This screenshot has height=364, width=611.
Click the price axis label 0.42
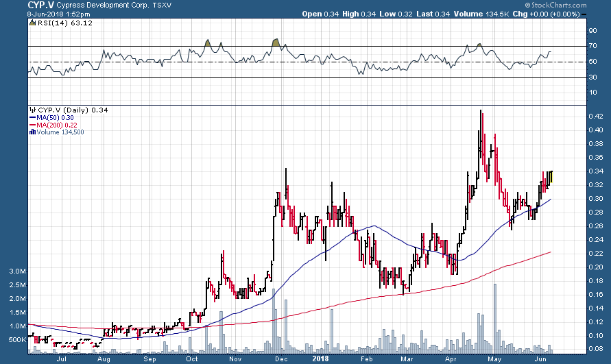(x=596, y=116)
